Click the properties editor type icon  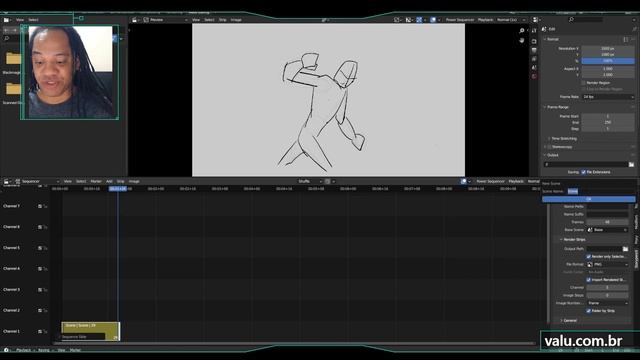[x=536, y=20]
